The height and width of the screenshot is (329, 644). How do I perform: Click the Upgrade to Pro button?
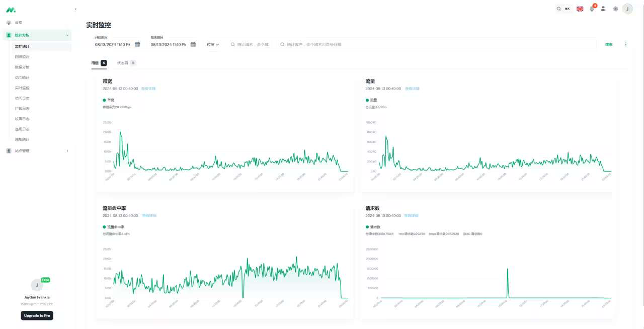coord(37,315)
